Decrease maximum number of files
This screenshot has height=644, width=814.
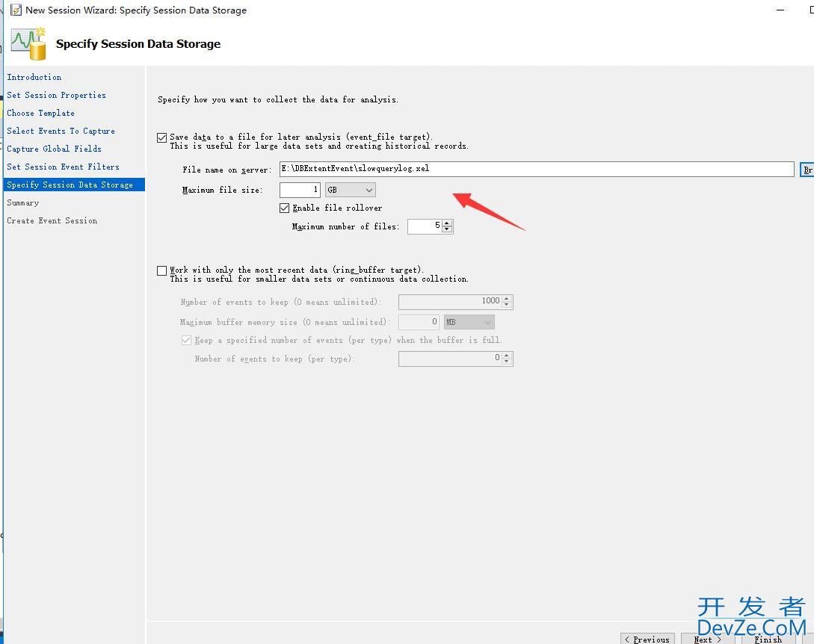447,229
